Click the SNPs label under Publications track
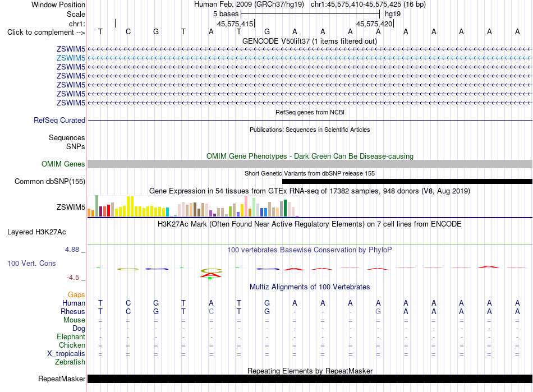This screenshot has width=533, height=392. point(76,146)
